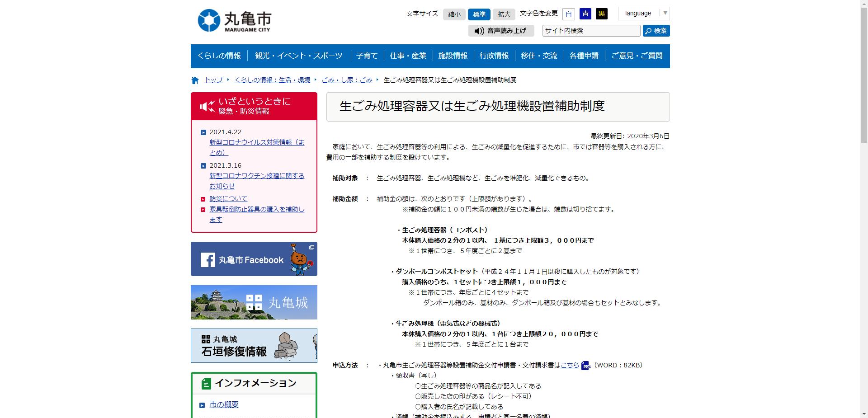Click the home icon in the breadcrumb
The height and width of the screenshot is (418, 868).
click(195, 80)
